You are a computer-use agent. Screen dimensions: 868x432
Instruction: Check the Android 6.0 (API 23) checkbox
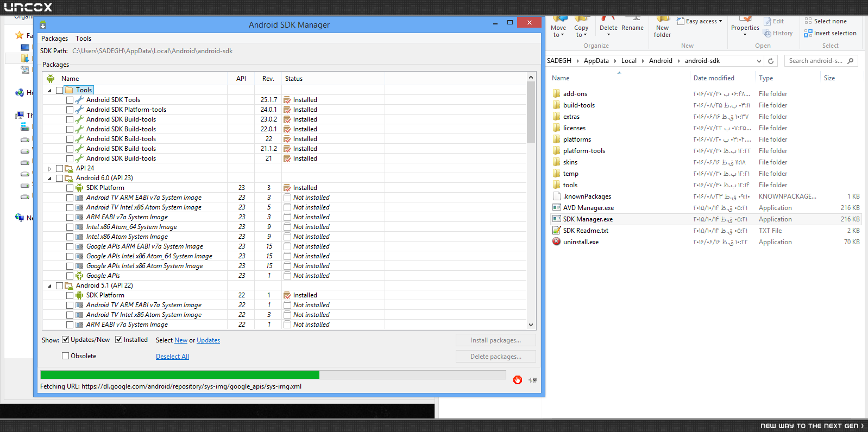tap(60, 178)
